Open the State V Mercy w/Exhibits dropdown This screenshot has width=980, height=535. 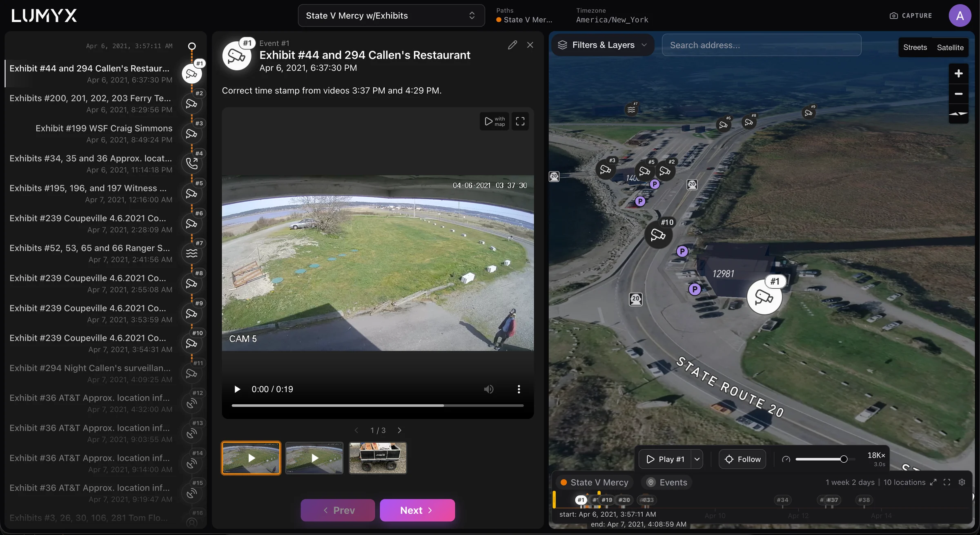(x=391, y=16)
